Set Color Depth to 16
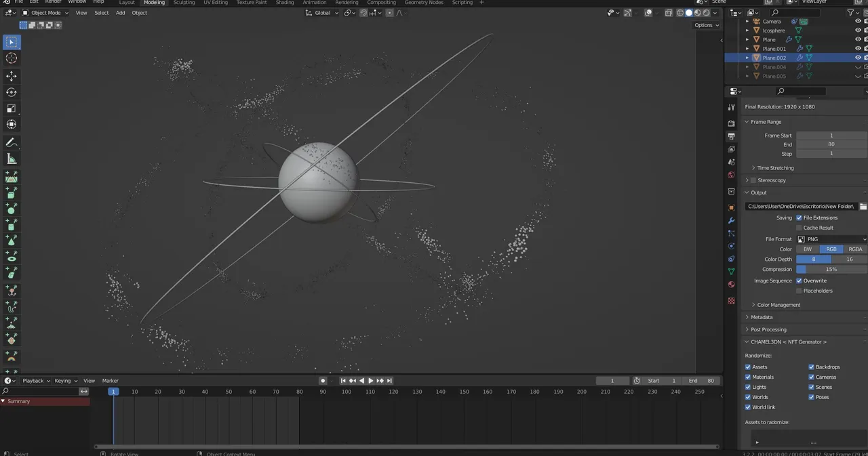This screenshot has height=456, width=868. pyautogui.click(x=850, y=260)
